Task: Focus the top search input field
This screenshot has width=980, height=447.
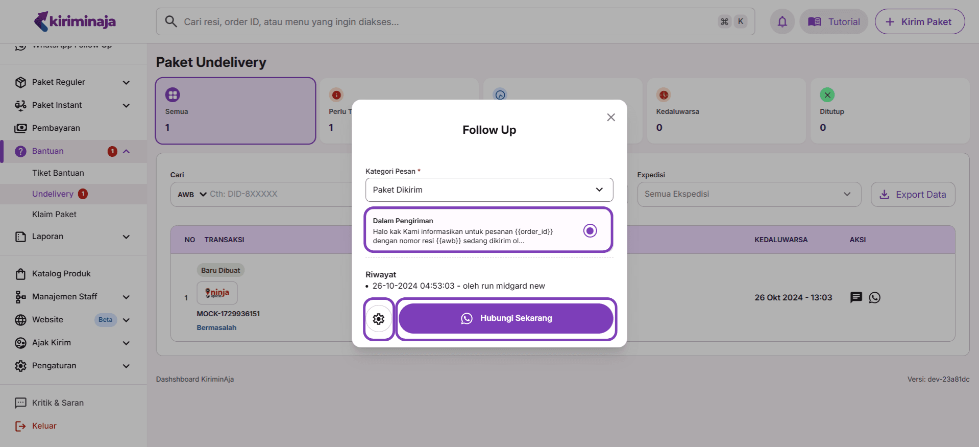Action: (449, 22)
